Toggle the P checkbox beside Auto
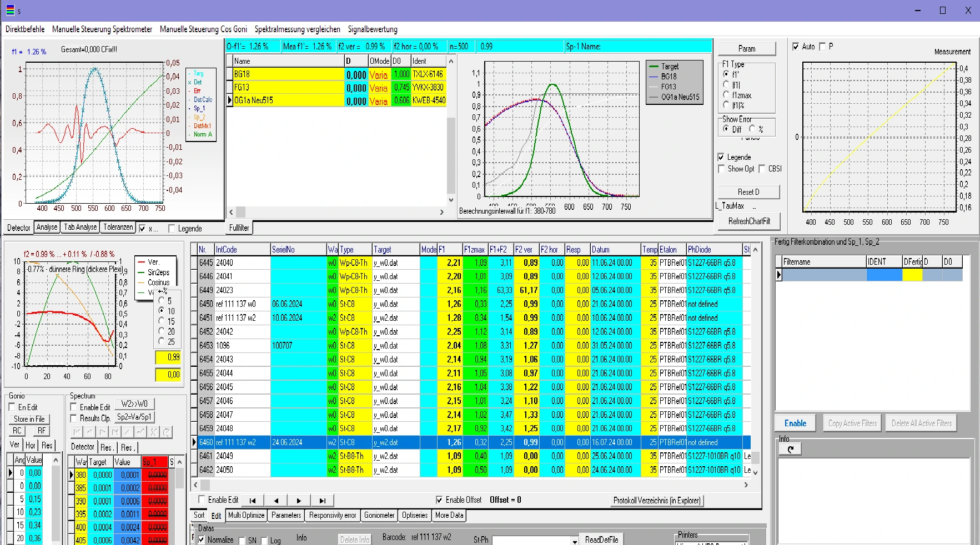This screenshot has height=545, width=980. click(822, 47)
